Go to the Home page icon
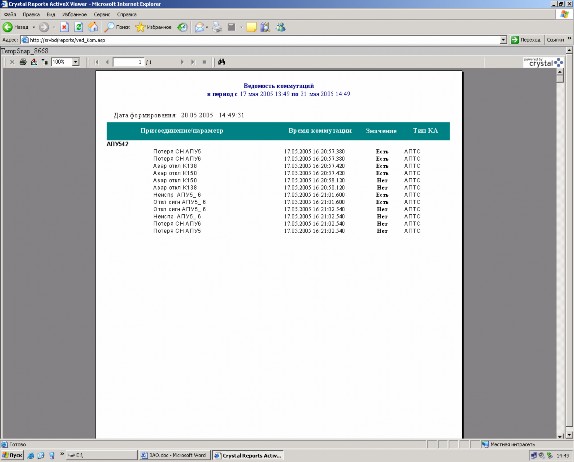Screen dimensions: 574x462 pos(93,27)
